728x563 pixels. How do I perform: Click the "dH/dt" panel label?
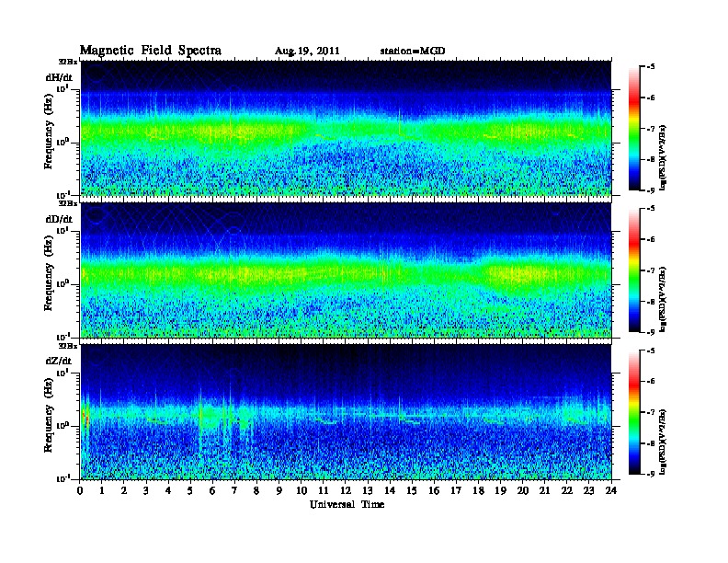59,77
